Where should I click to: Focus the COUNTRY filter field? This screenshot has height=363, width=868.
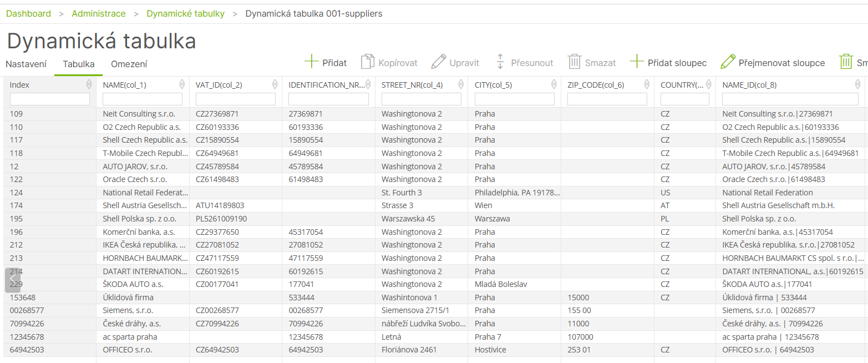pyautogui.click(x=685, y=99)
